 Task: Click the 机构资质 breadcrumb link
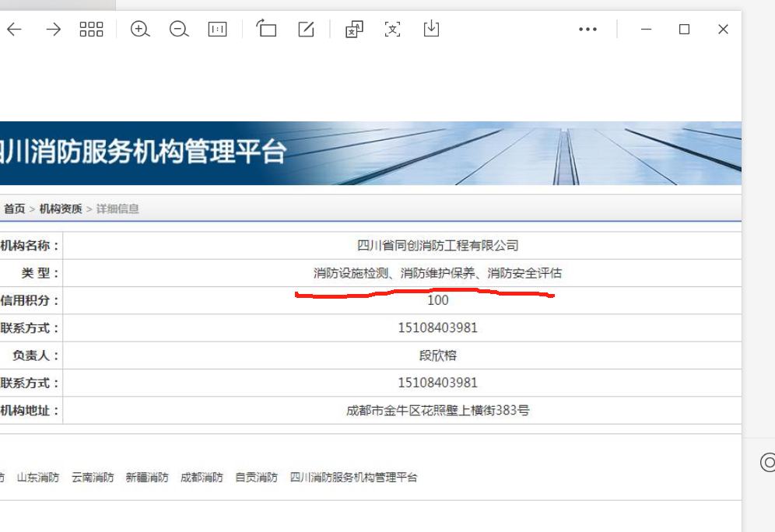(x=61, y=209)
